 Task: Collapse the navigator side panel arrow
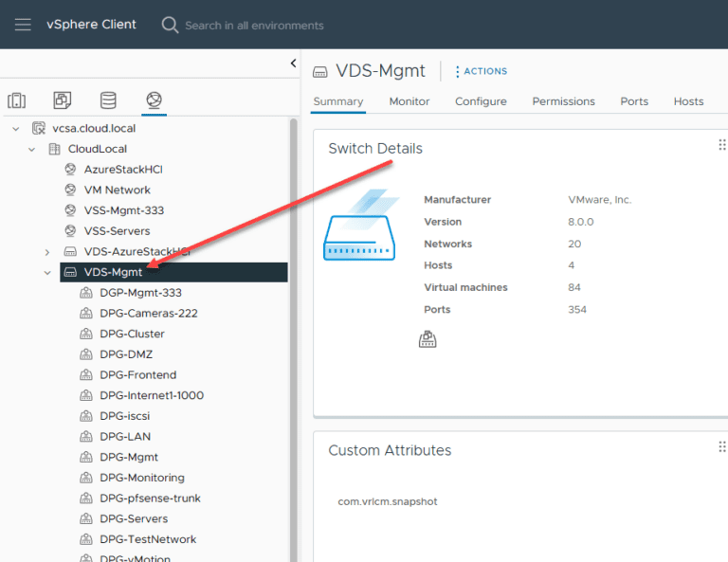(293, 63)
